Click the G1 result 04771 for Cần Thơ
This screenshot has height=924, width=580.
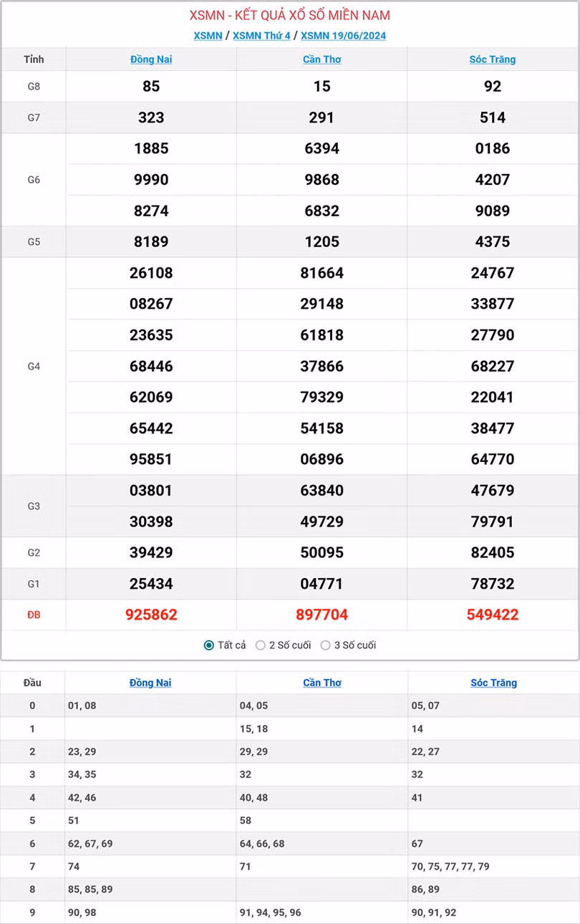pyautogui.click(x=322, y=584)
